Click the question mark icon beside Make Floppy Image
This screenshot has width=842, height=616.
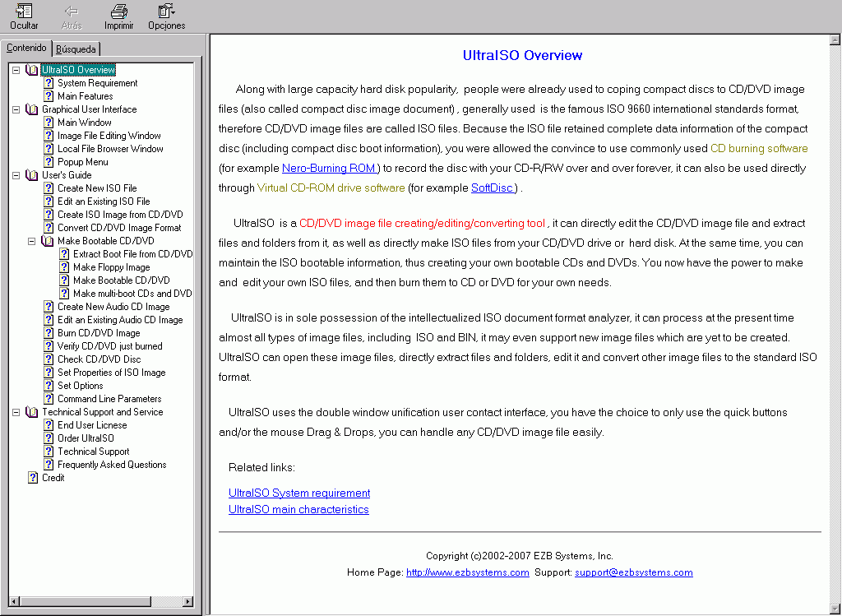point(63,266)
